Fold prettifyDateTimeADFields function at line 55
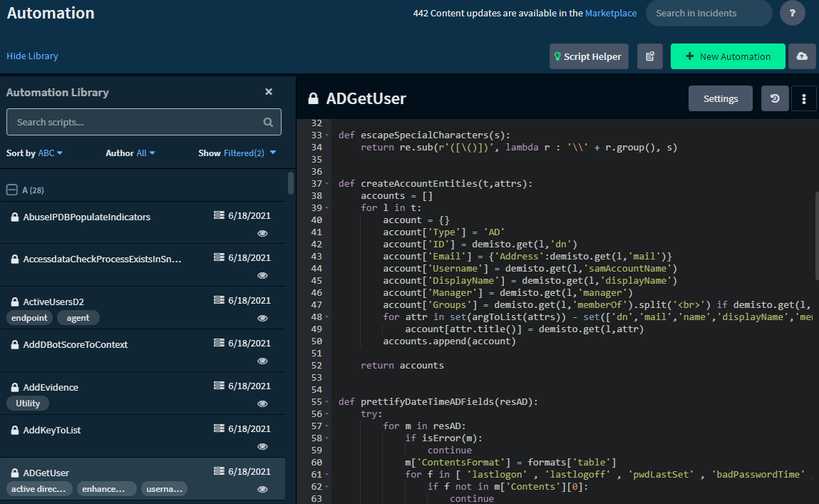Image resolution: width=819 pixels, height=504 pixels. click(x=327, y=402)
